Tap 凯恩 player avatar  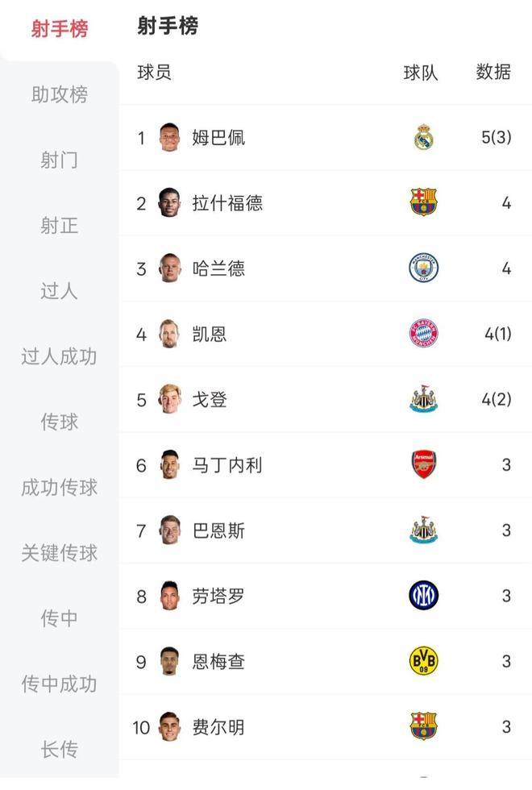pos(169,334)
